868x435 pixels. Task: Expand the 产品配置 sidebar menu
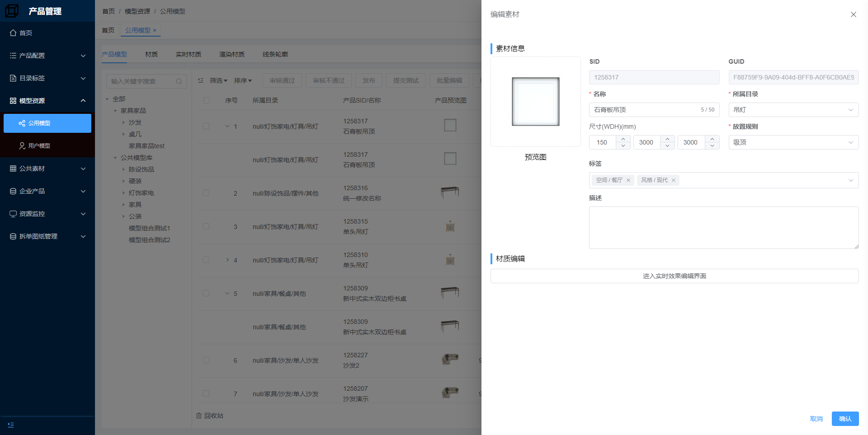click(47, 56)
